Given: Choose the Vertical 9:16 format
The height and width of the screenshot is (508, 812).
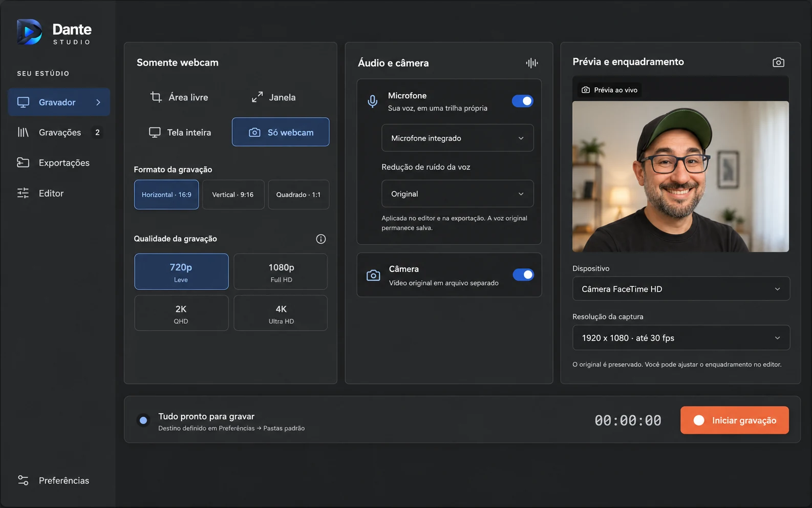Looking at the screenshot, I should (233, 195).
